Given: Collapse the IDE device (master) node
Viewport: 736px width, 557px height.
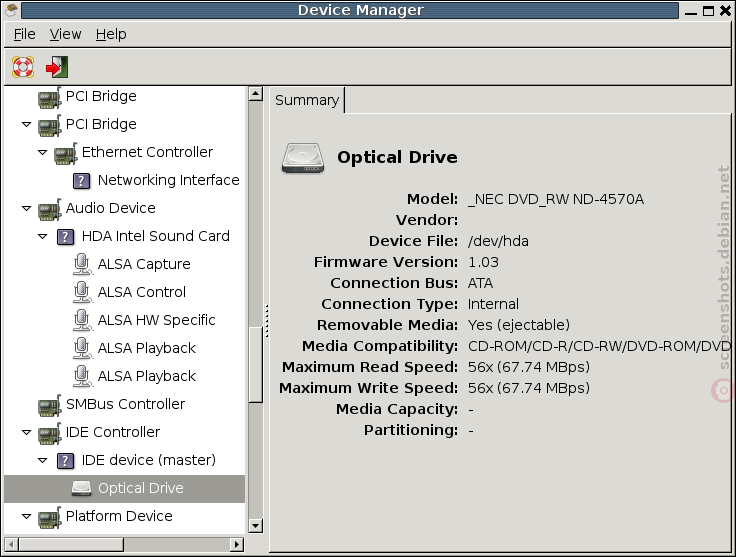Looking at the screenshot, I should (x=42, y=460).
